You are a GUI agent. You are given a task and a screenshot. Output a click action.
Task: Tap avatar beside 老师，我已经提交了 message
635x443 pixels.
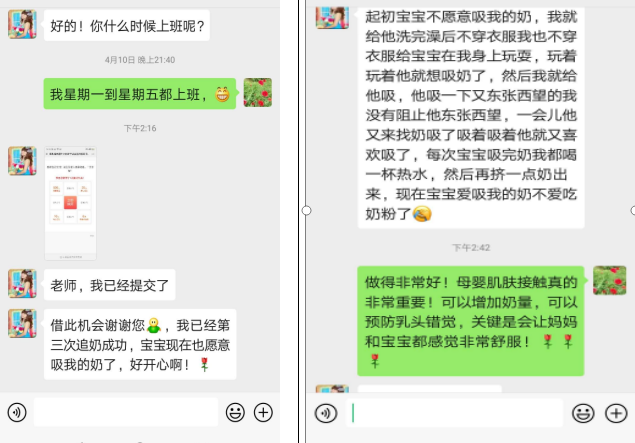pyautogui.click(x=22, y=283)
